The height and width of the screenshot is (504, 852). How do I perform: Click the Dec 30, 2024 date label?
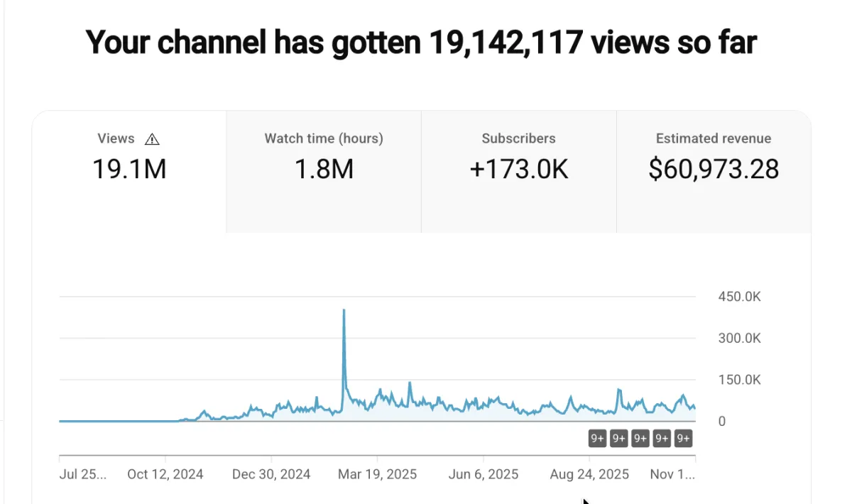coord(271,474)
